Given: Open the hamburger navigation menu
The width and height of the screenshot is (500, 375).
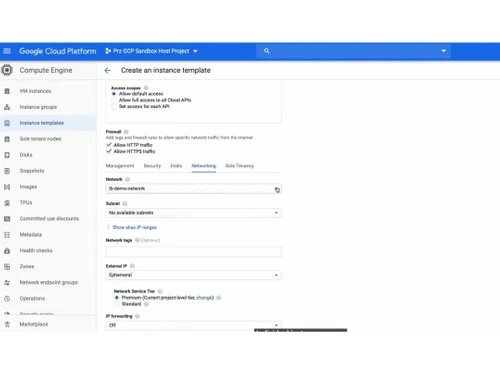Looking at the screenshot, I should point(7,51).
